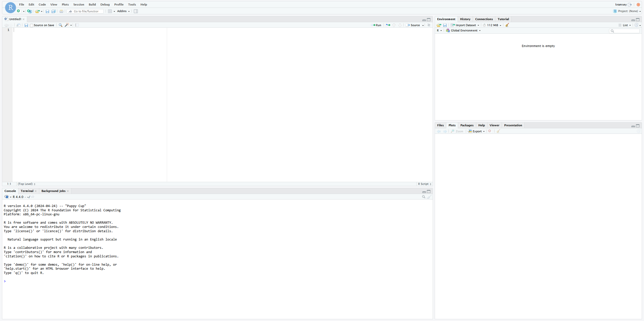The width and height of the screenshot is (644, 321).
Task: Clear the console with the broom icon
Action: pos(429,197)
